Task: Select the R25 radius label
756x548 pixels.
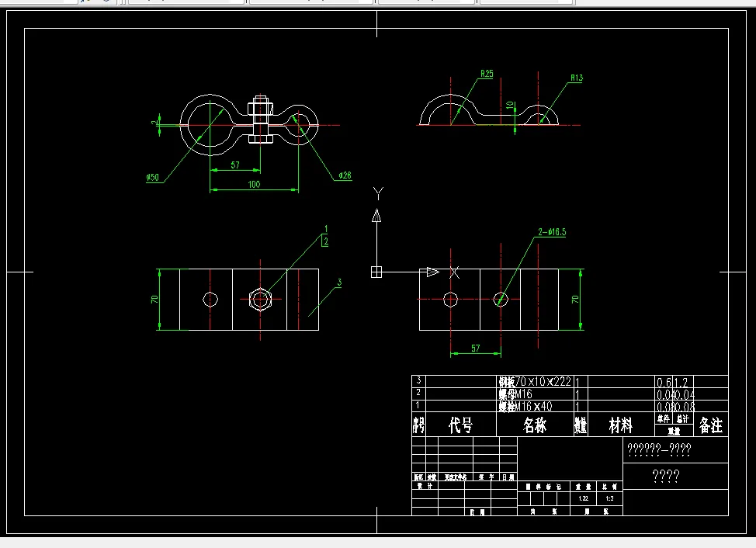Action: click(x=487, y=73)
